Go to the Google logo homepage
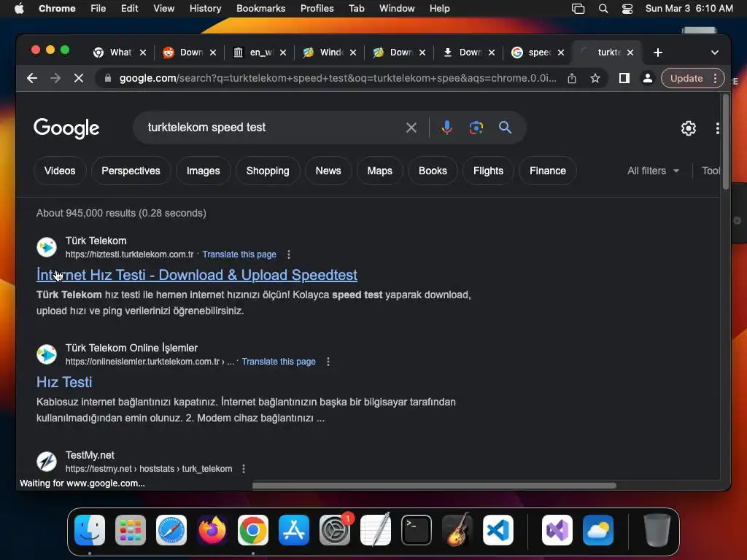Viewport: 747px width, 560px height. [66, 128]
